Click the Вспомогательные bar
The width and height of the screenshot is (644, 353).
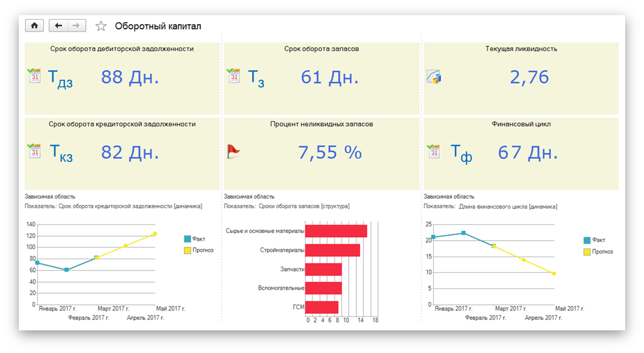point(324,288)
